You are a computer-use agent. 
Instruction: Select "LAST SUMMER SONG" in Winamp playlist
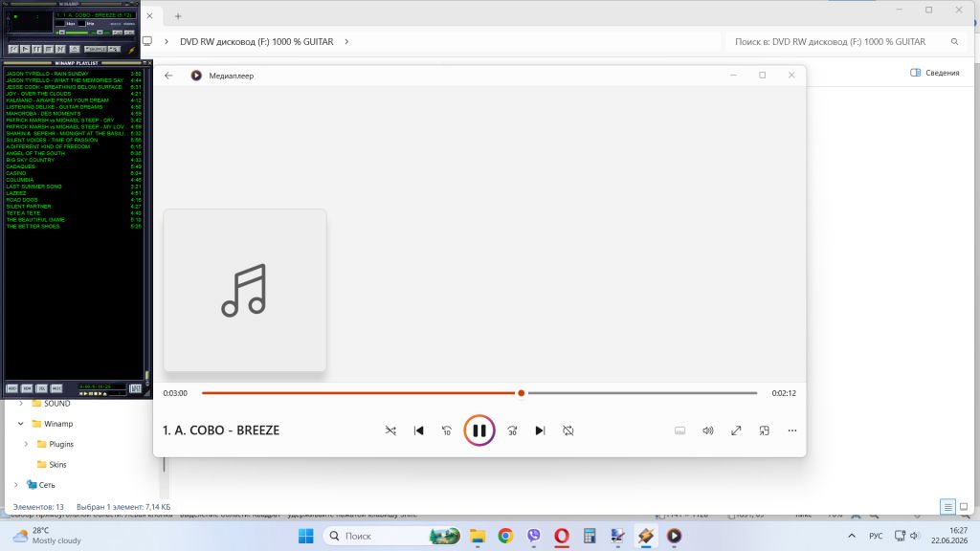73,187
